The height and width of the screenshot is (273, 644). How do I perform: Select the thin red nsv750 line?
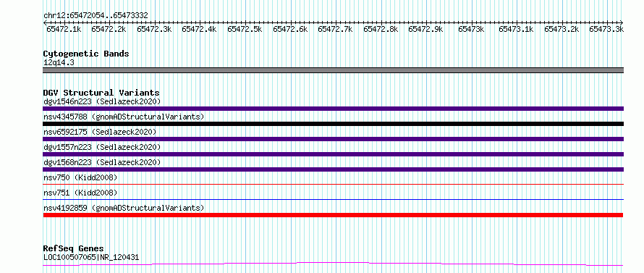[x=333, y=184]
